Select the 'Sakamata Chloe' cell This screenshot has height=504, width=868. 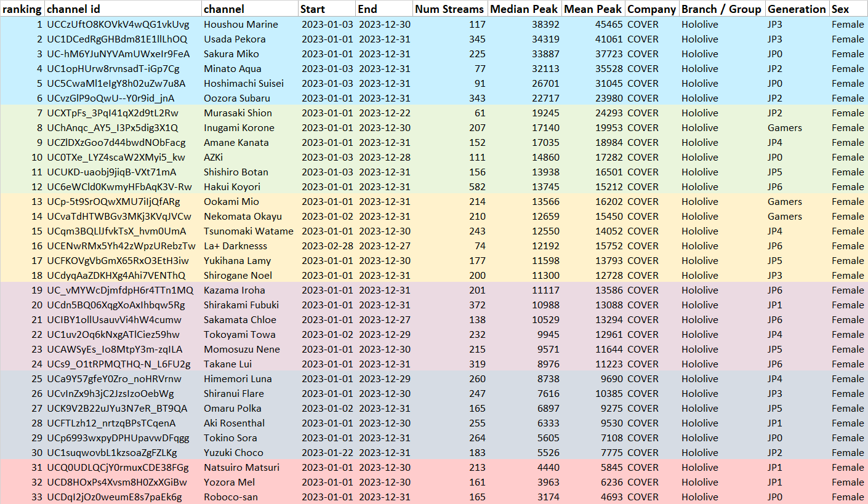(x=250, y=320)
